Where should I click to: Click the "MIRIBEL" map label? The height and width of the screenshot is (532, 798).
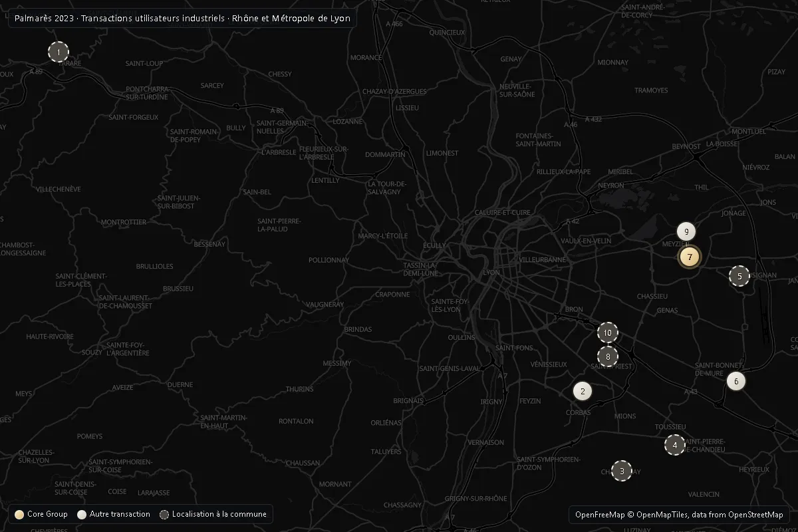pos(620,172)
